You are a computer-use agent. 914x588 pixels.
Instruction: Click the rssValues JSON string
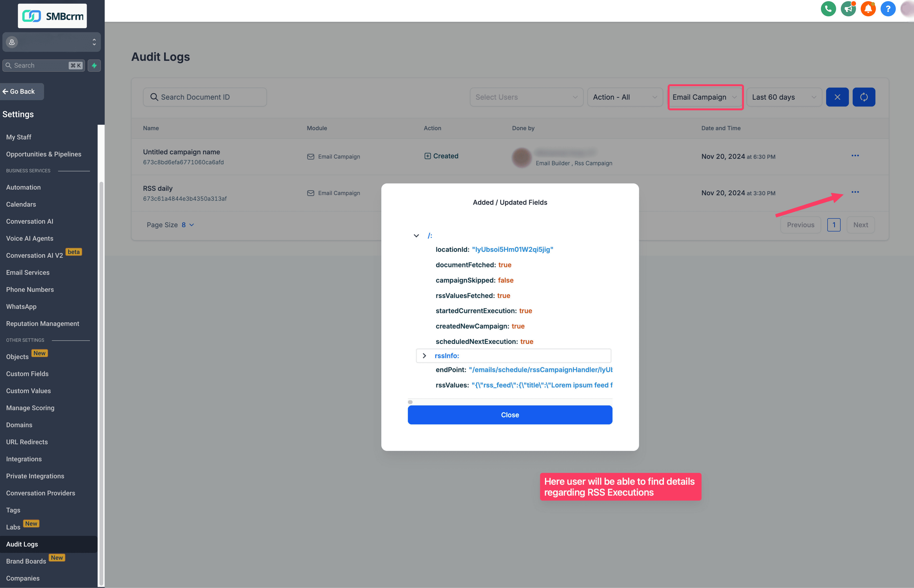click(x=542, y=385)
